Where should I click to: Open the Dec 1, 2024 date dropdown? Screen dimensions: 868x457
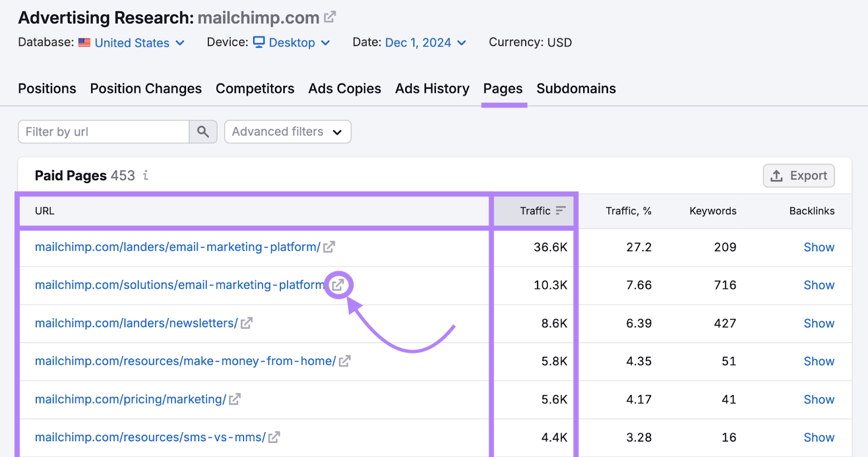(x=426, y=42)
